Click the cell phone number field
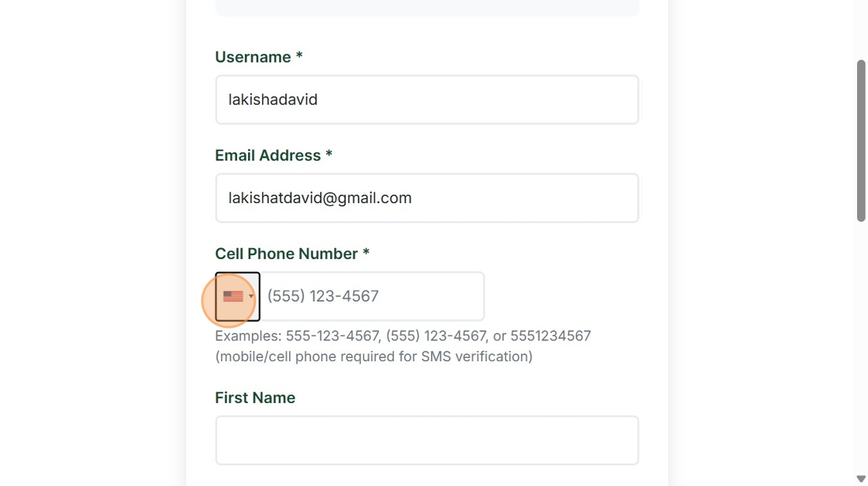 point(372,296)
